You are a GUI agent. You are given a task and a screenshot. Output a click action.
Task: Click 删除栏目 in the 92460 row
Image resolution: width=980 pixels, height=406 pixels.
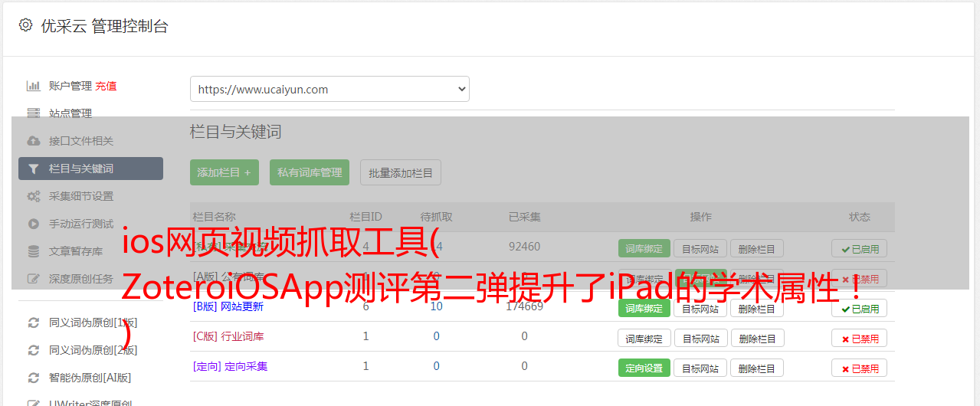(757, 248)
